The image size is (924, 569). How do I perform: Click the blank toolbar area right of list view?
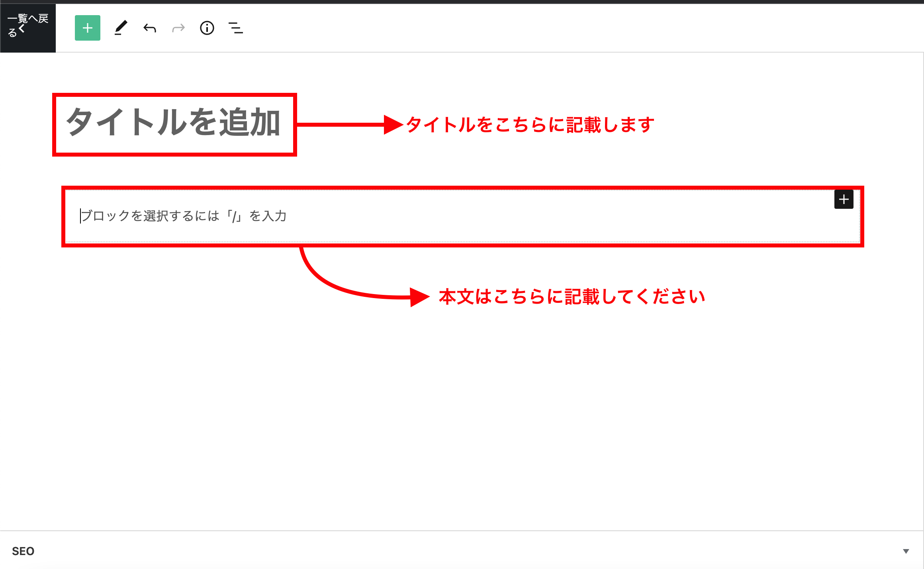558,28
